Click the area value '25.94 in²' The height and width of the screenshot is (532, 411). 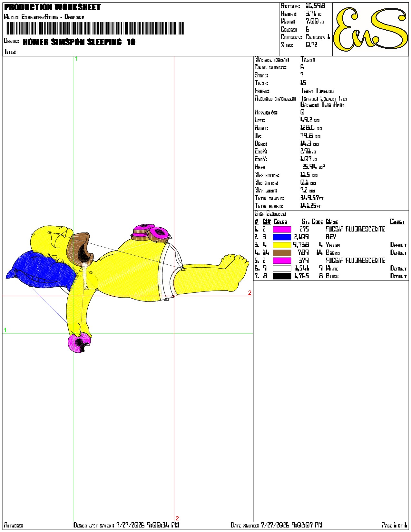point(314,167)
